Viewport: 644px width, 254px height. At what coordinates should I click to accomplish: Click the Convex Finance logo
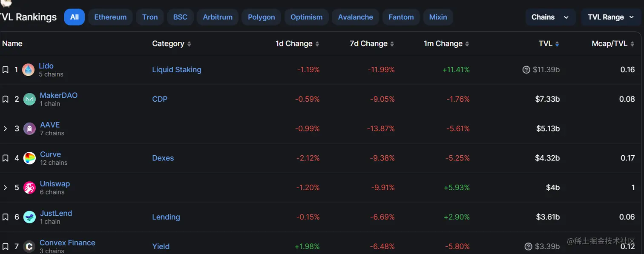29,246
